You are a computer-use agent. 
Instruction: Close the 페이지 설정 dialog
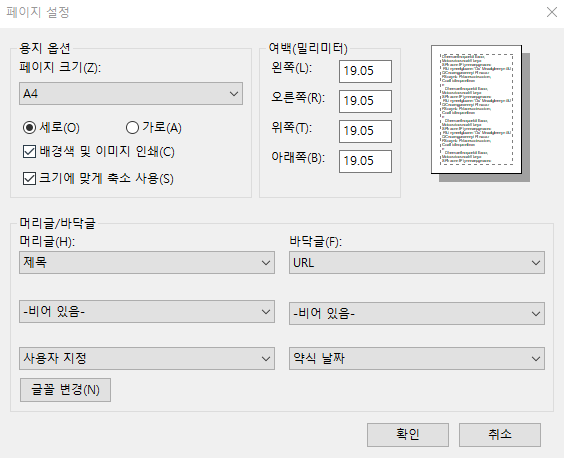point(552,12)
